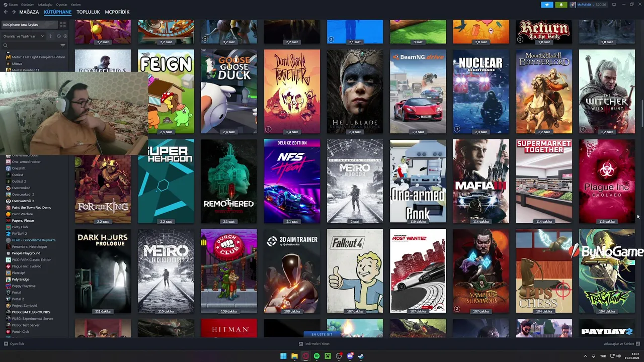Click the library vertical scrollbar
644x362 pixels.
(641, 114)
